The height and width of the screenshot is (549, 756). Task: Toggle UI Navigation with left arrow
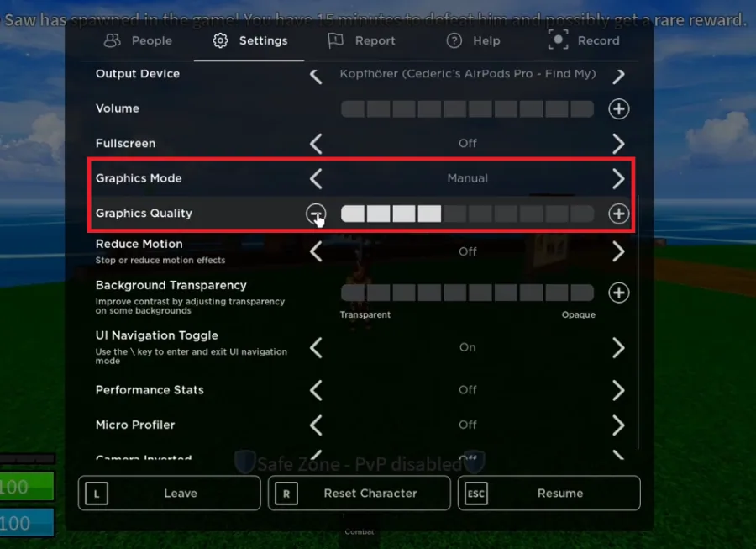316,348
